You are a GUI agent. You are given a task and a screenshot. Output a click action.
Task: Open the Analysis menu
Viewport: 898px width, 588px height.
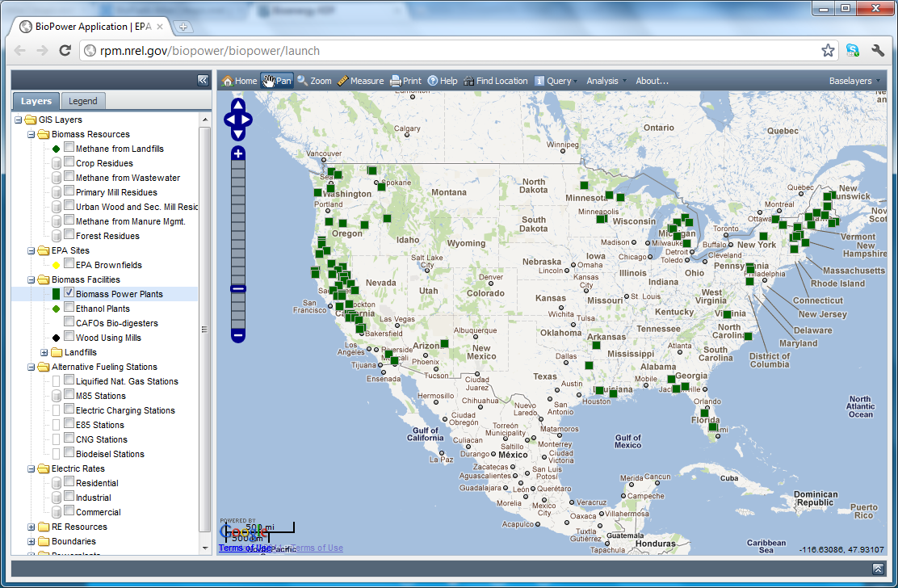tap(606, 81)
